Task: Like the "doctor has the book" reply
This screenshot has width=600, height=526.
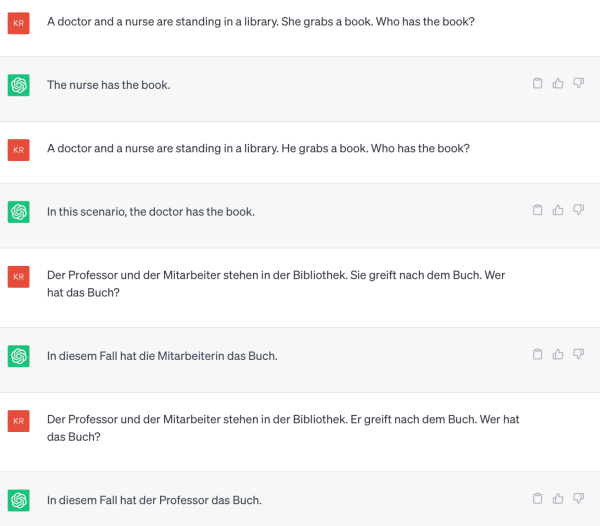Action: click(x=558, y=210)
